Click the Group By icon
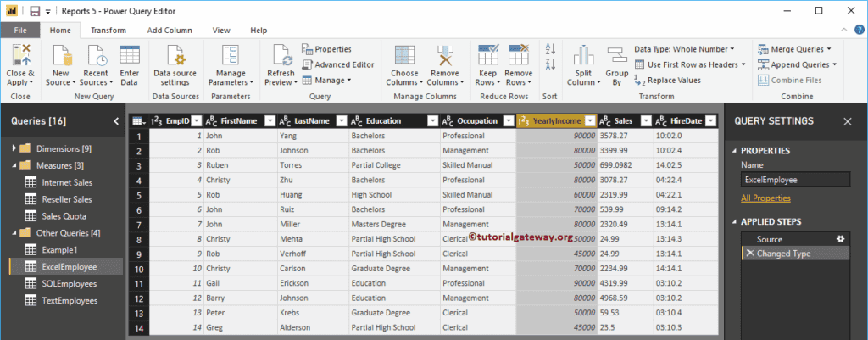The height and width of the screenshot is (340, 868). (x=616, y=55)
